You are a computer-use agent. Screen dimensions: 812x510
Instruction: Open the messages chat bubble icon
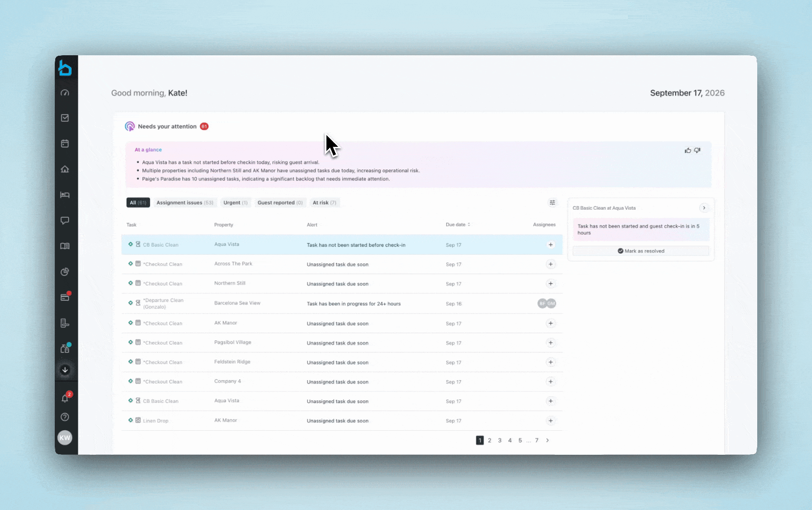(x=65, y=221)
